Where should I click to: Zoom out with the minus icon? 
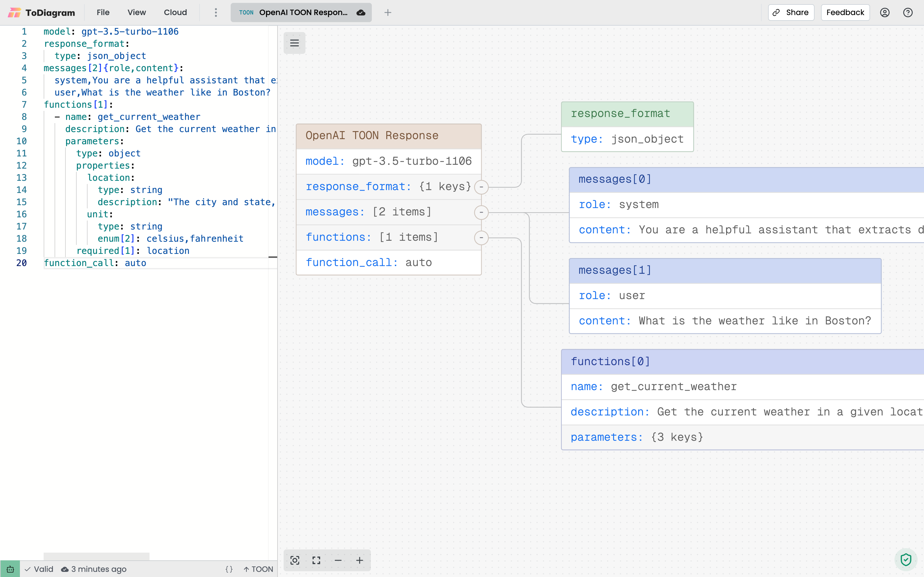coord(338,560)
